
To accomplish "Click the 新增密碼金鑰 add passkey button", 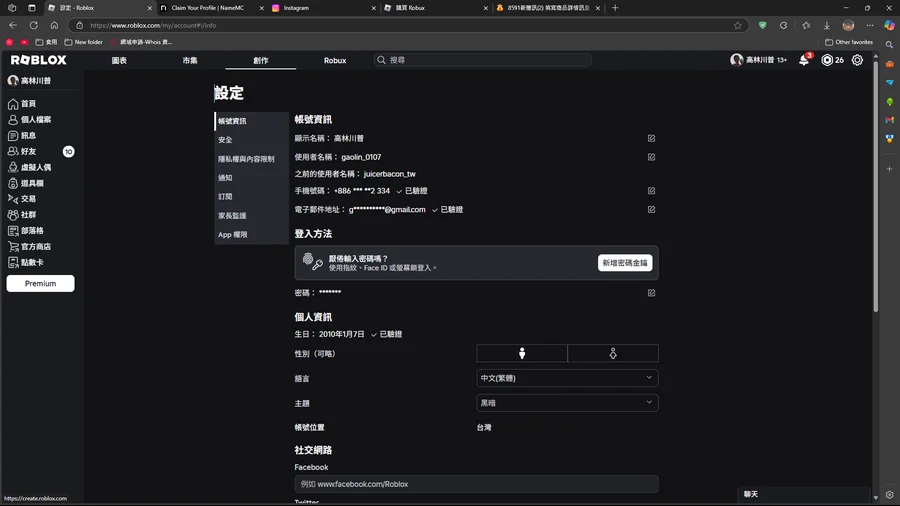I will pos(624,263).
